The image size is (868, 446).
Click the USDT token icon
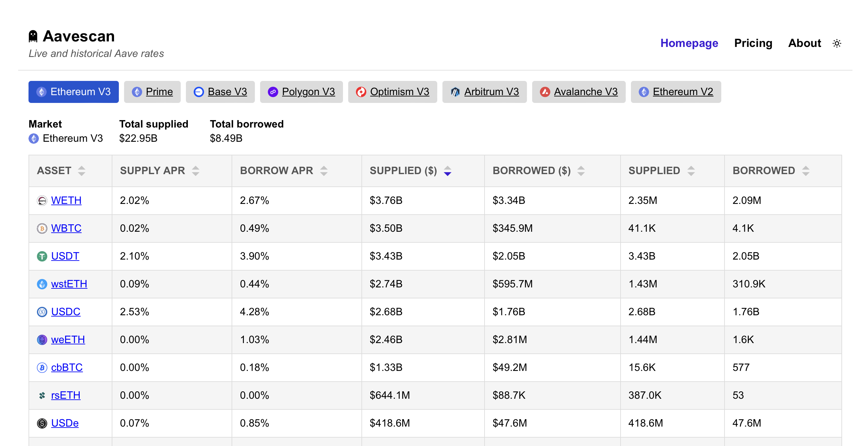(x=42, y=256)
